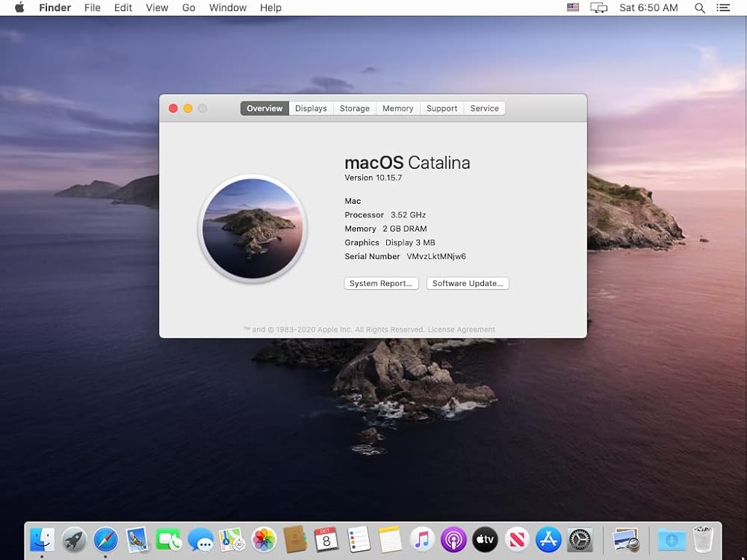Image resolution: width=747 pixels, height=560 pixels.
Task: Open Launchpad rocket icon in dock
Action: click(74, 539)
